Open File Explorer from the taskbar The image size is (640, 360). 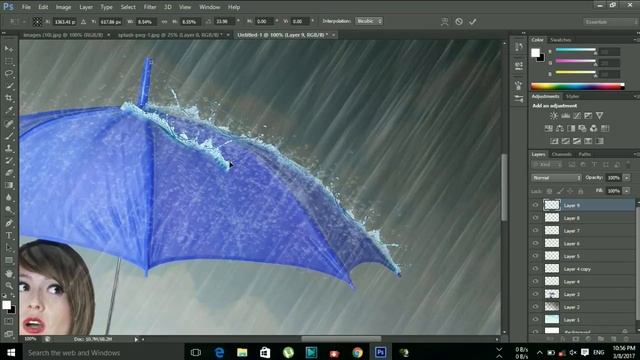(x=242, y=352)
